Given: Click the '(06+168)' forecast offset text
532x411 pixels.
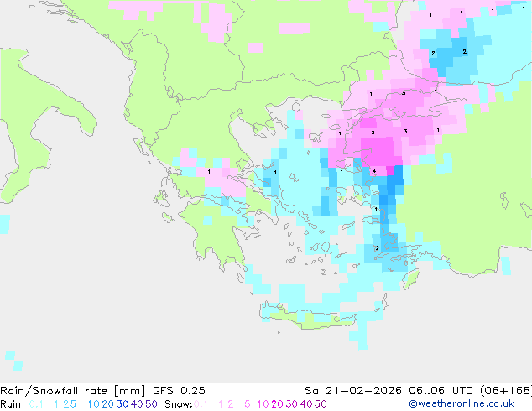Looking at the screenshot, I should pyautogui.click(x=506, y=391).
